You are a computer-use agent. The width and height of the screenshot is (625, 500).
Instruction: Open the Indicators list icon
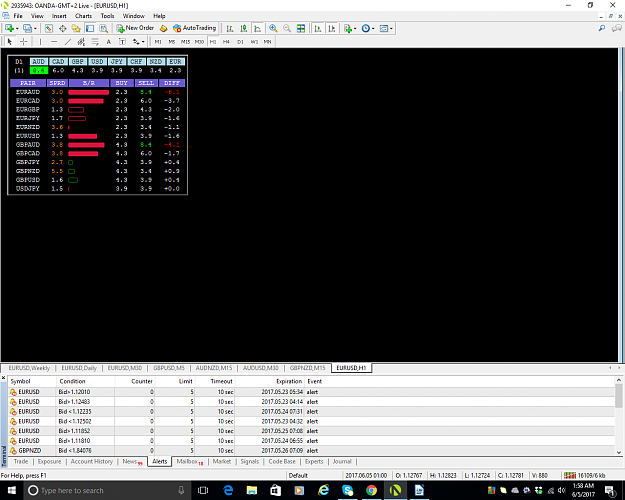(x=348, y=28)
